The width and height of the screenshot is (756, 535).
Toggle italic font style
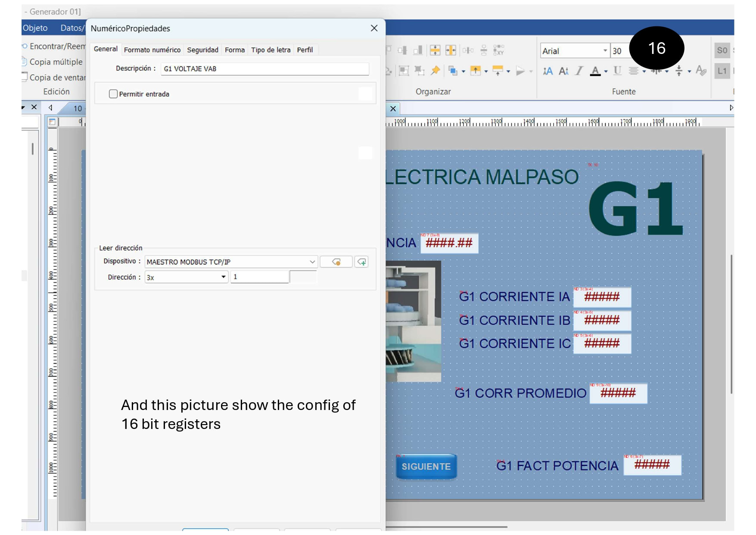tap(579, 71)
